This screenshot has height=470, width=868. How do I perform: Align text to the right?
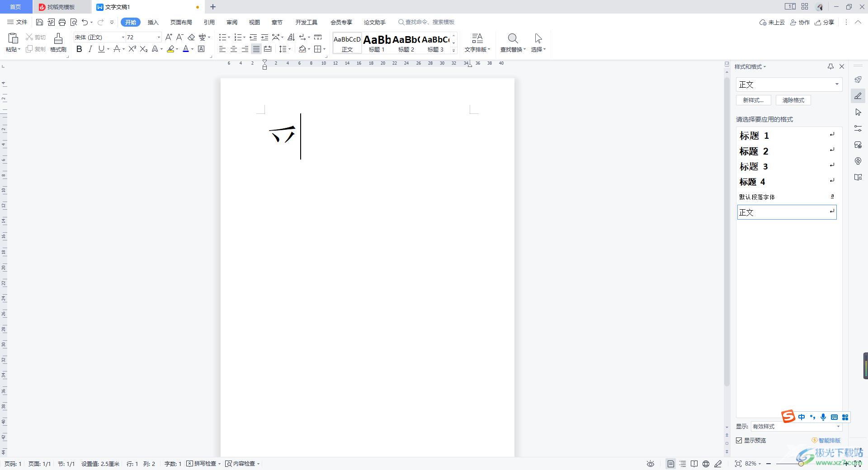pos(245,49)
